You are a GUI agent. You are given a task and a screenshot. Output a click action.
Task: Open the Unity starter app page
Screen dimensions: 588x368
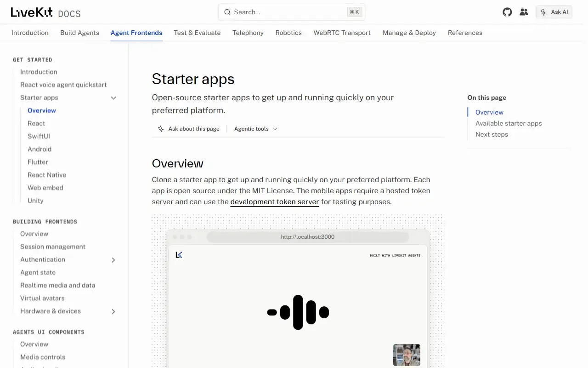pyautogui.click(x=35, y=201)
